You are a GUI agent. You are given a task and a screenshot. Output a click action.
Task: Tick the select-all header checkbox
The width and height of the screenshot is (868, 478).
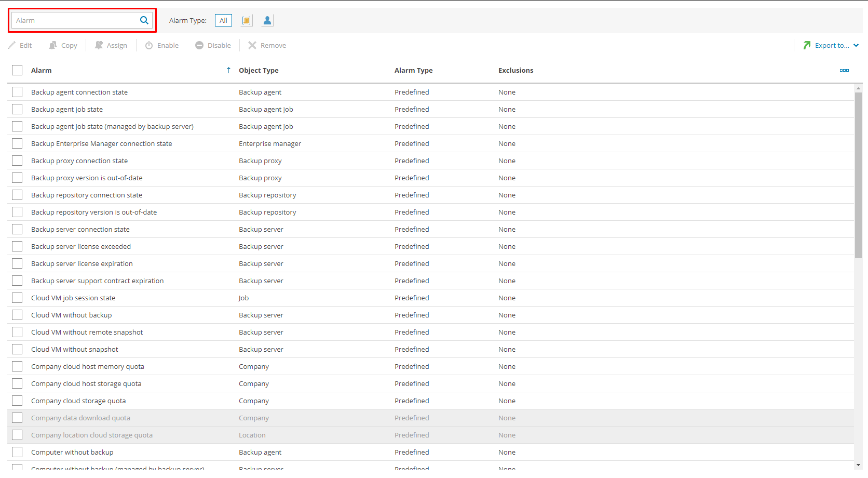click(x=17, y=70)
